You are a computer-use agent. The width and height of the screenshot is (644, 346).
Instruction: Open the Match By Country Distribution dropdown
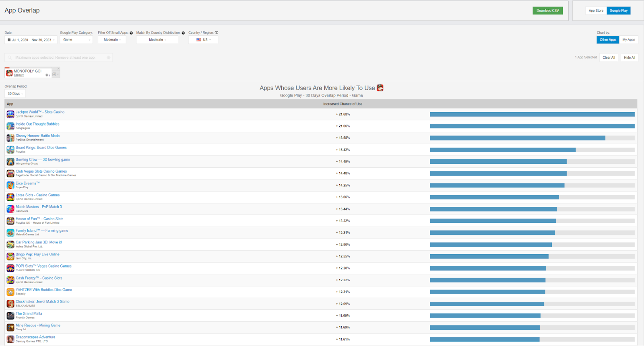pos(157,40)
